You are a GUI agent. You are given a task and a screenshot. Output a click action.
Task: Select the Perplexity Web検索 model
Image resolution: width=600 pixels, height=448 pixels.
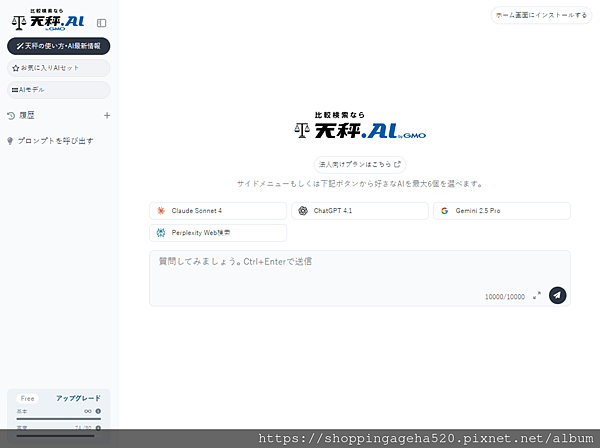tap(218, 233)
